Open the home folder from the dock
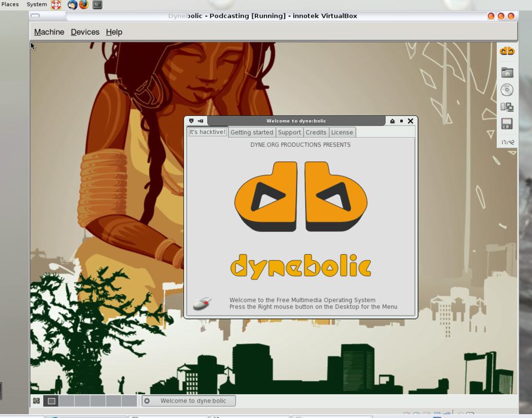Viewport: 532px width, 418px height. pyautogui.click(x=507, y=73)
